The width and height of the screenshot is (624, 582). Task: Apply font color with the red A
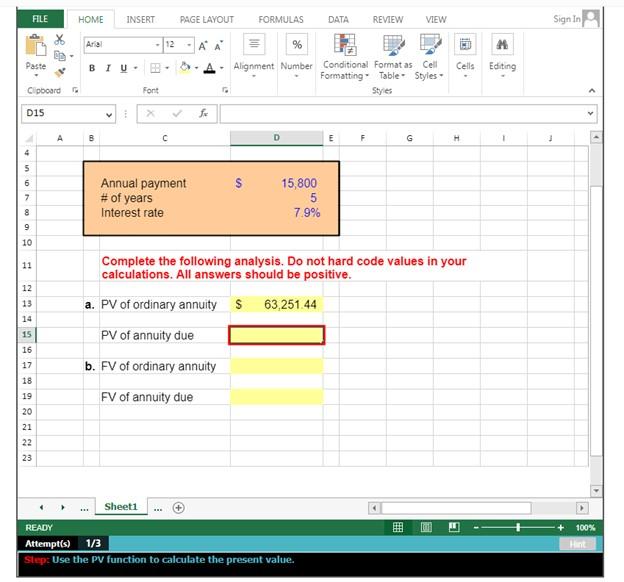coord(209,68)
